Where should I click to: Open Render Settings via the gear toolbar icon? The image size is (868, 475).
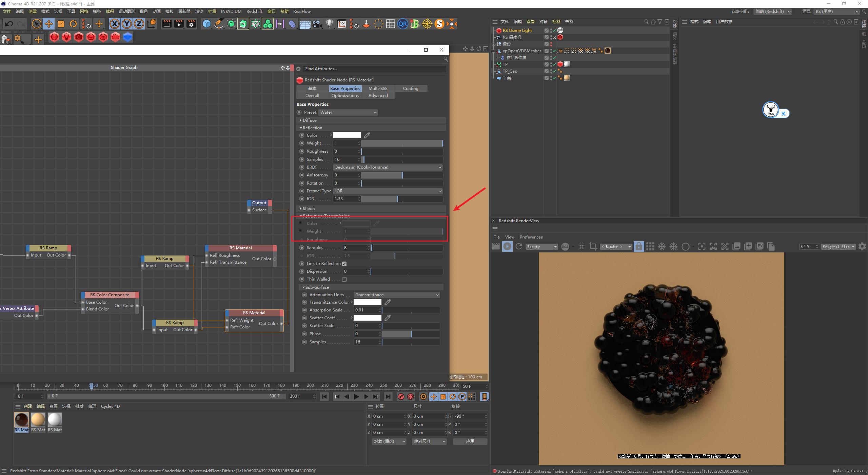pos(191,24)
